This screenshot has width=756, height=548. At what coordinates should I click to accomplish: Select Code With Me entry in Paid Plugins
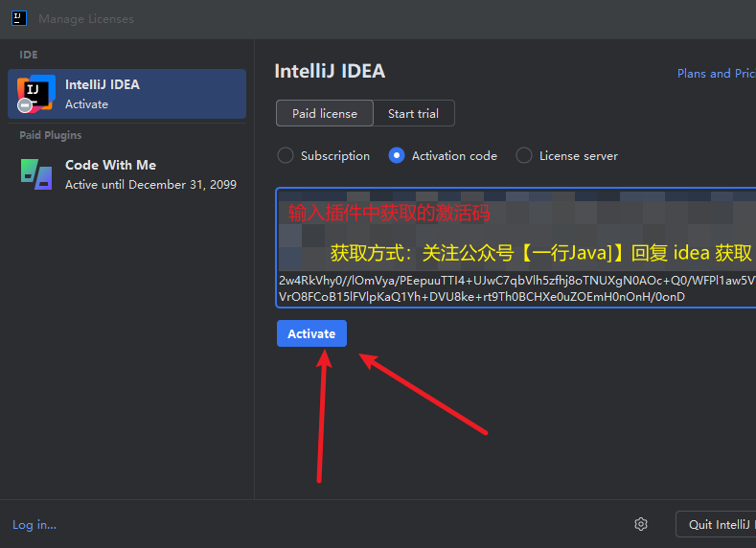[x=126, y=174]
